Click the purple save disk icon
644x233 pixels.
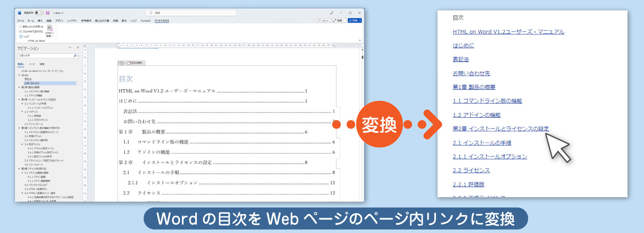(x=47, y=13)
